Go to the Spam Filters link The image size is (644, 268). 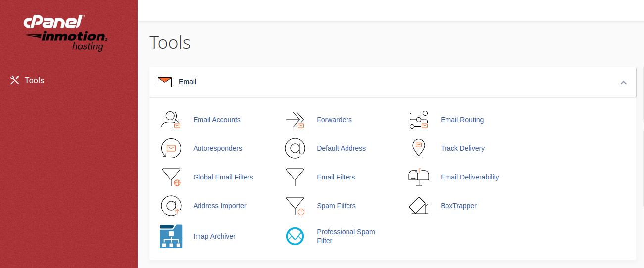click(x=336, y=206)
